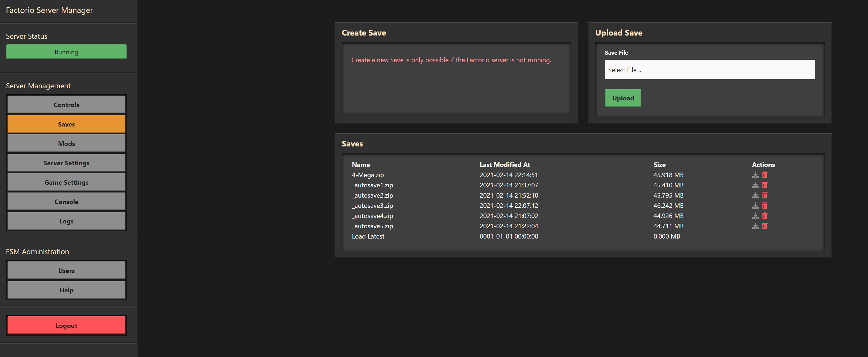Delete the _autosave1.zip save
The height and width of the screenshot is (357, 868).
[765, 185]
